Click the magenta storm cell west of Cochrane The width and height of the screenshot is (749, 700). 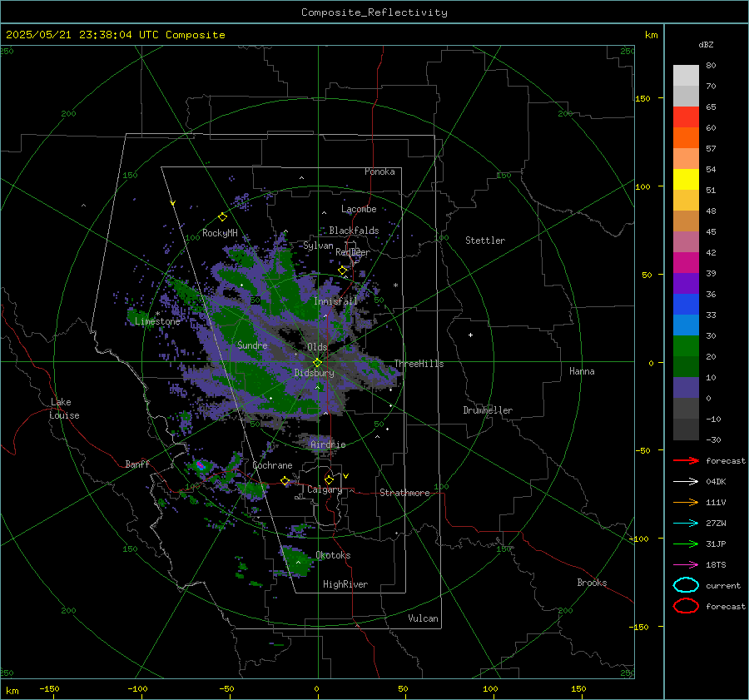coord(201,464)
